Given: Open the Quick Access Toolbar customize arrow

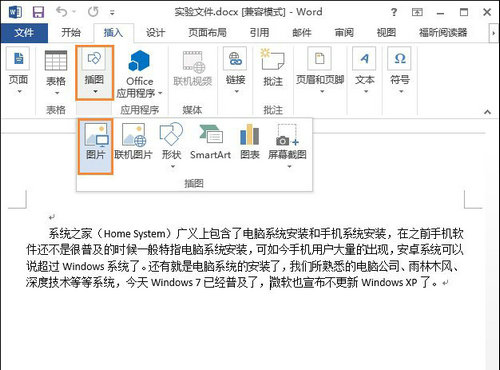Looking at the screenshot, I should pyautogui.click(x=112, y=13).
